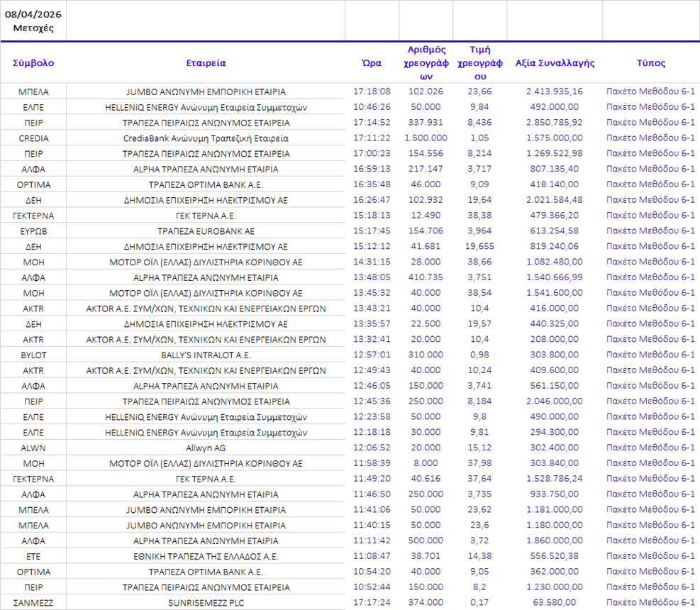
Task: Click the 2.850.785,92 transaction value cell
Action: (x=555, y=123)
